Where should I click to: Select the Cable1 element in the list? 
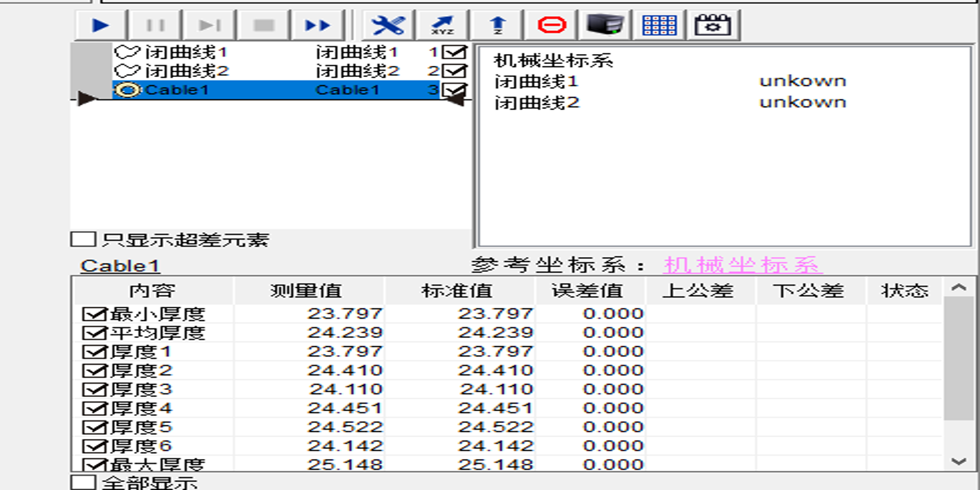tap(176, 90)
